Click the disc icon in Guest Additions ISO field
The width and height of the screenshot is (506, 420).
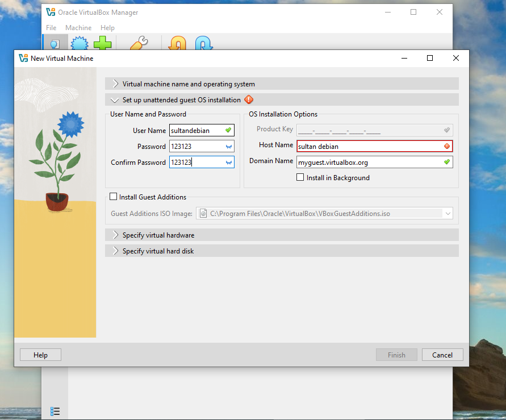203,213
